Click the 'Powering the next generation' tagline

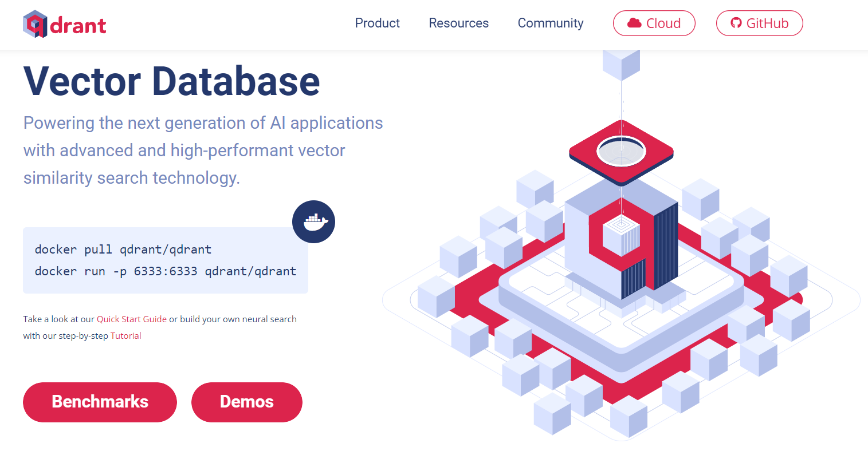tap(203, 151)
